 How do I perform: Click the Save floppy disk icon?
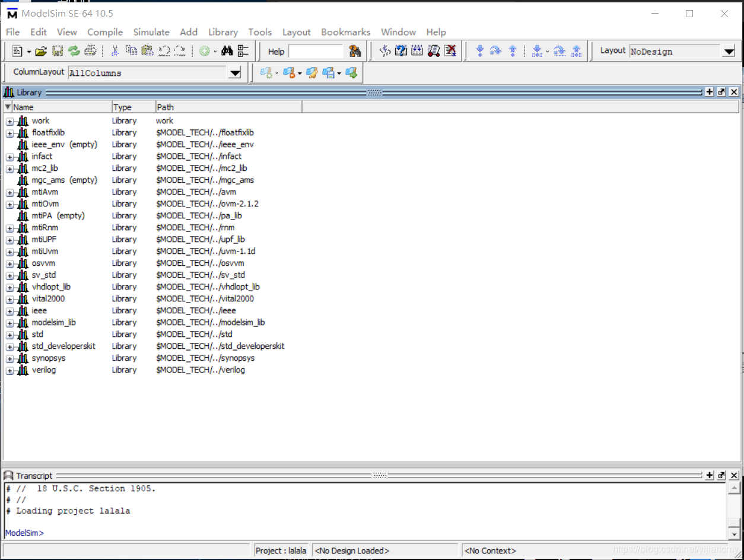(58, 52)
